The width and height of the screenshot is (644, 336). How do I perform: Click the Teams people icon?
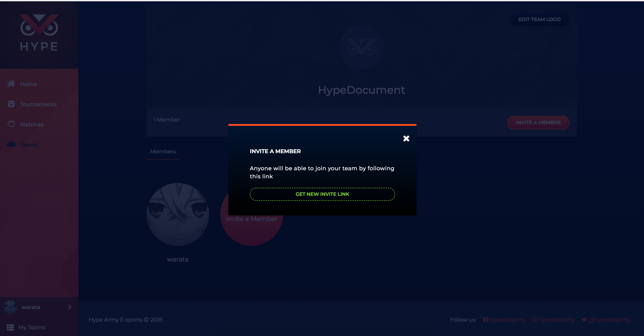tap(11, 144)
